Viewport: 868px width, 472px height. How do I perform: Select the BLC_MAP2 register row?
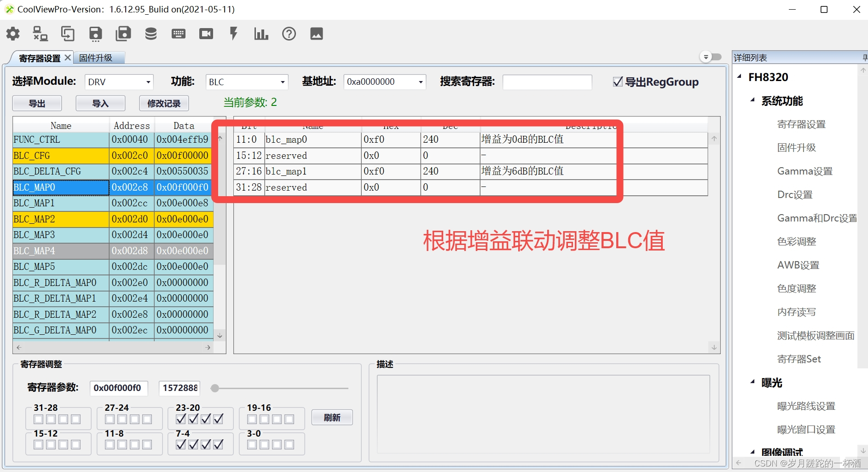(x=113, y=219)
